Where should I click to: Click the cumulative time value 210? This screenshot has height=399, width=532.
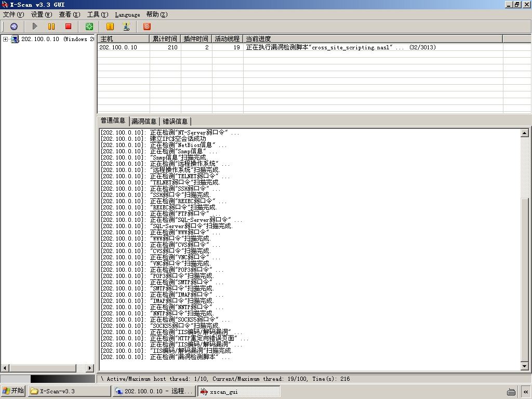(172, 47)
